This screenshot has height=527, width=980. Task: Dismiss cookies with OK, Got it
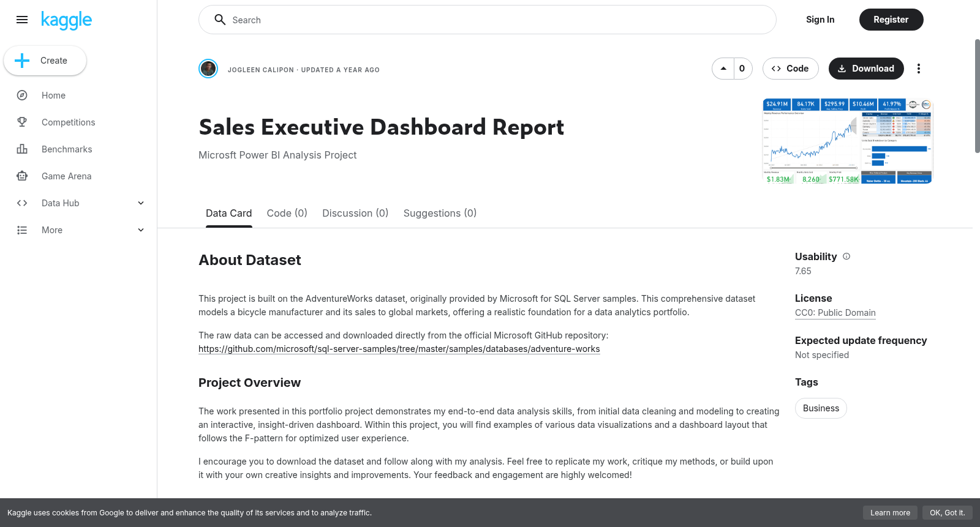(x=948, y=513)
